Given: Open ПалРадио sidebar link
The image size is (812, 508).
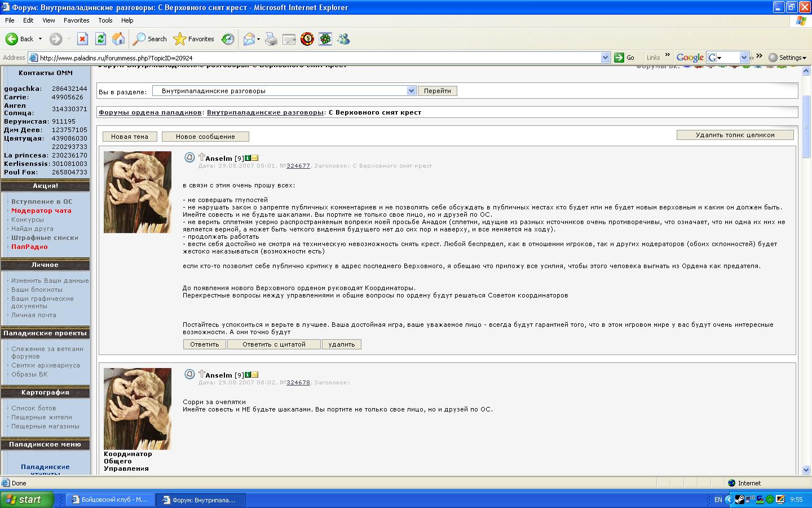Looking at the screenshot, I should pos(29,247).
